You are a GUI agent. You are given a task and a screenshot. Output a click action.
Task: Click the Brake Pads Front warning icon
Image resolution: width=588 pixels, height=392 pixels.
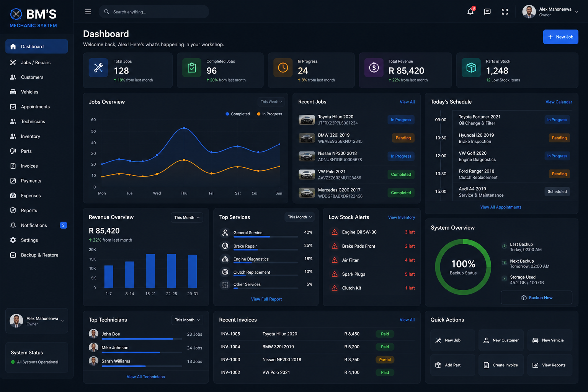pyautogui.click(x=335, y=246)
